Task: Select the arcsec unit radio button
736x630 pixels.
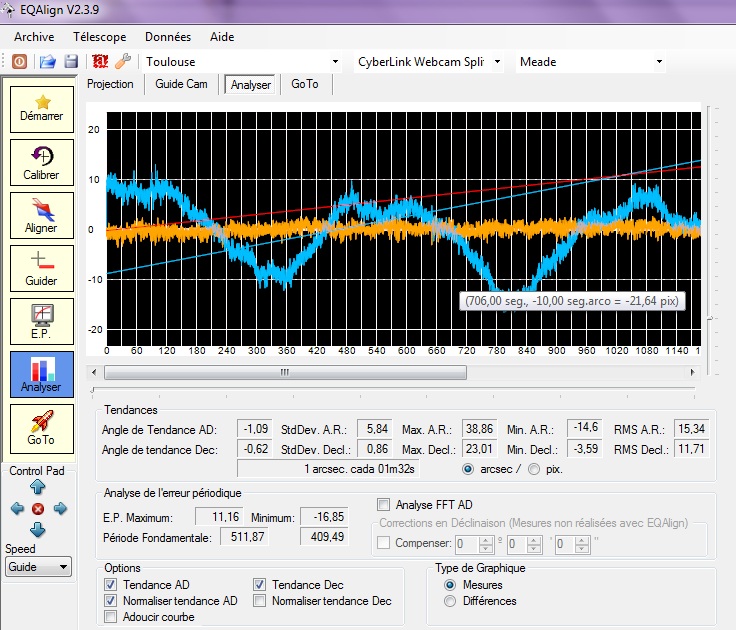Action: pyautogui.click(x=468, y=469)
